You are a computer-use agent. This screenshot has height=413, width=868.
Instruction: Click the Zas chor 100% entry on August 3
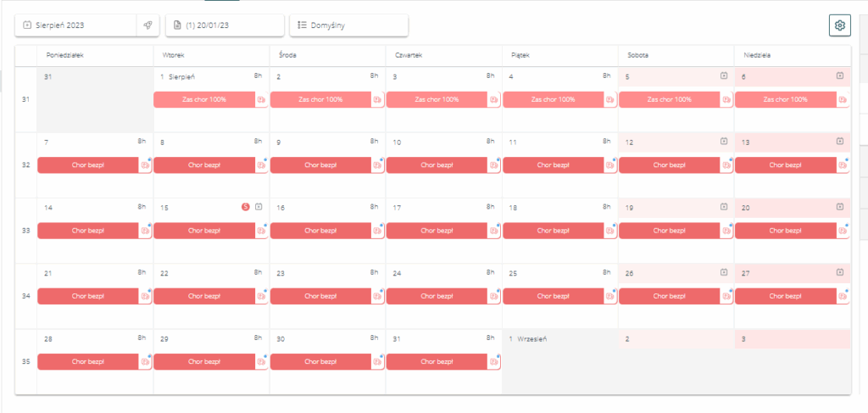(x=437, y=99)
